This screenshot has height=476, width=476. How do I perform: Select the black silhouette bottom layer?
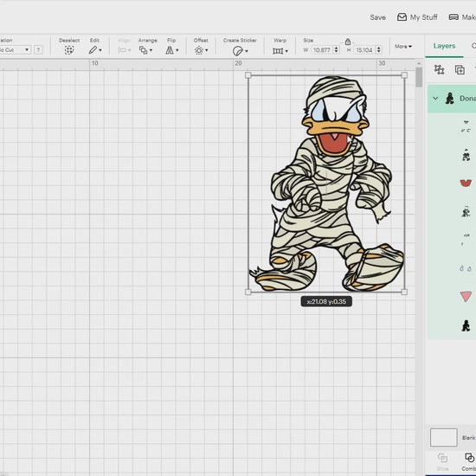pyautogui.click(x=466, y=325)
